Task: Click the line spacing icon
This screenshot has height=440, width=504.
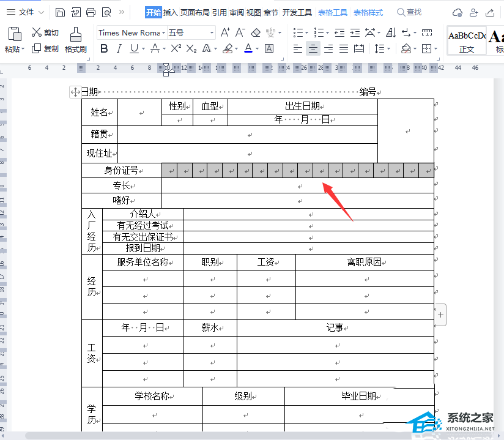Action: click(x=380, y=48)
